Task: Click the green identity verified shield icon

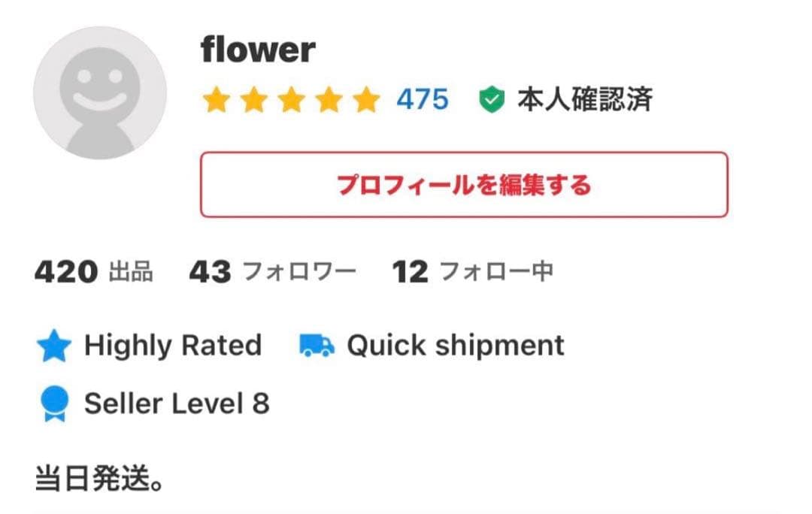Action: (x=491, y=99)
